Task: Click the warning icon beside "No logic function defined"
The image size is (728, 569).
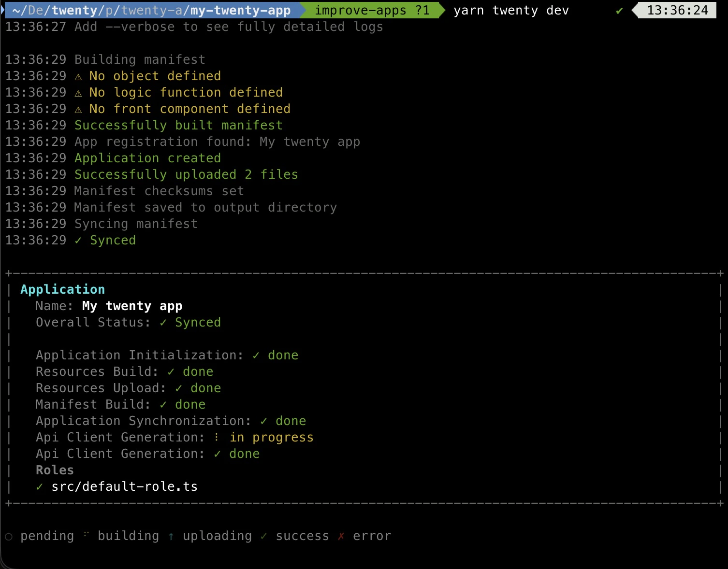Action: [78, 93]
